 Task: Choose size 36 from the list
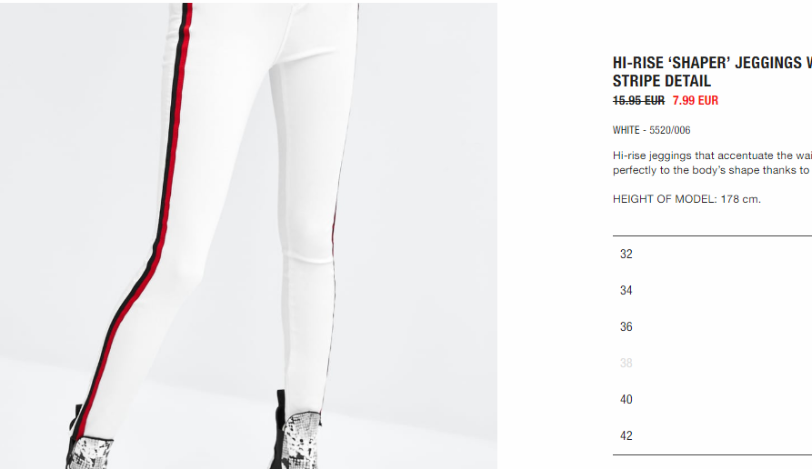pos(713,327)
